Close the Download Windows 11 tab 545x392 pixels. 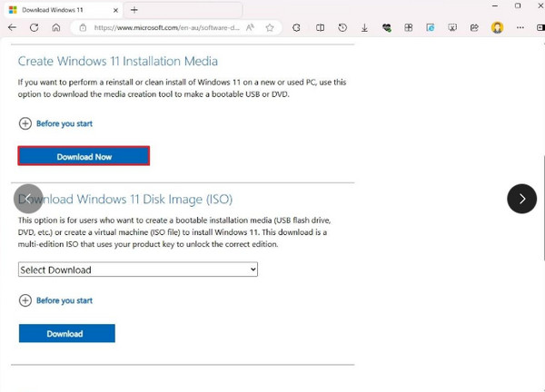pyautogui.click(x=115, y=10)
